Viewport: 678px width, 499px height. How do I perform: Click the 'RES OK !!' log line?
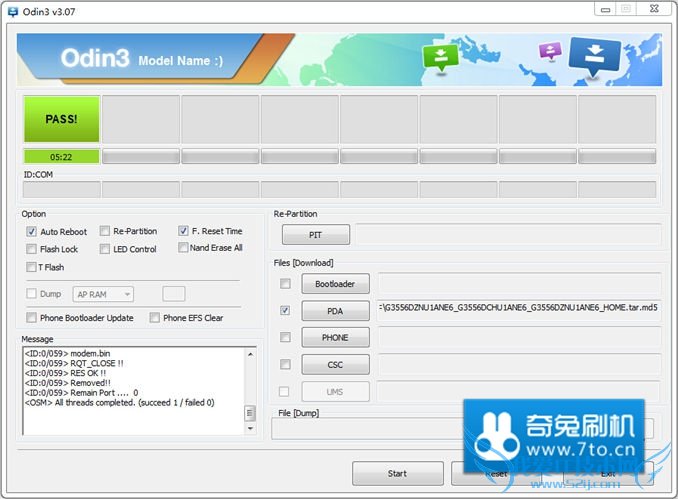(x=65, y=373)
